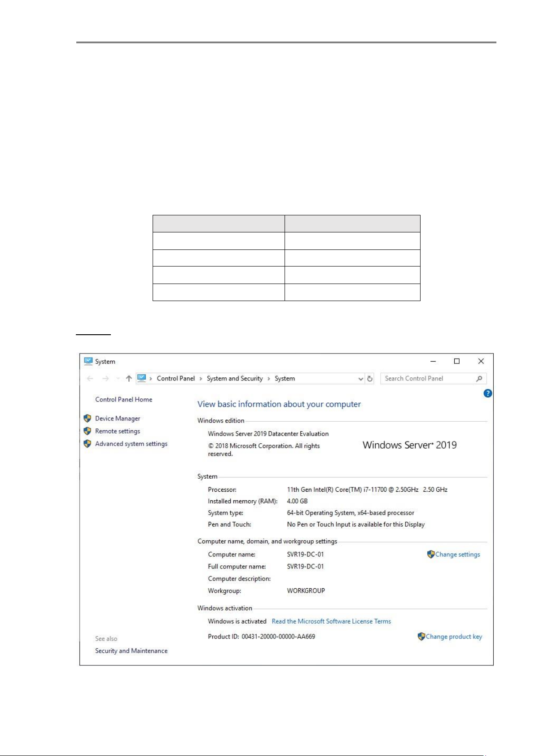The width and height of the screenshot is (535, 756).
Task: Select the Product ID 00431-20000-00000-AA669
Action: (278, 637)
